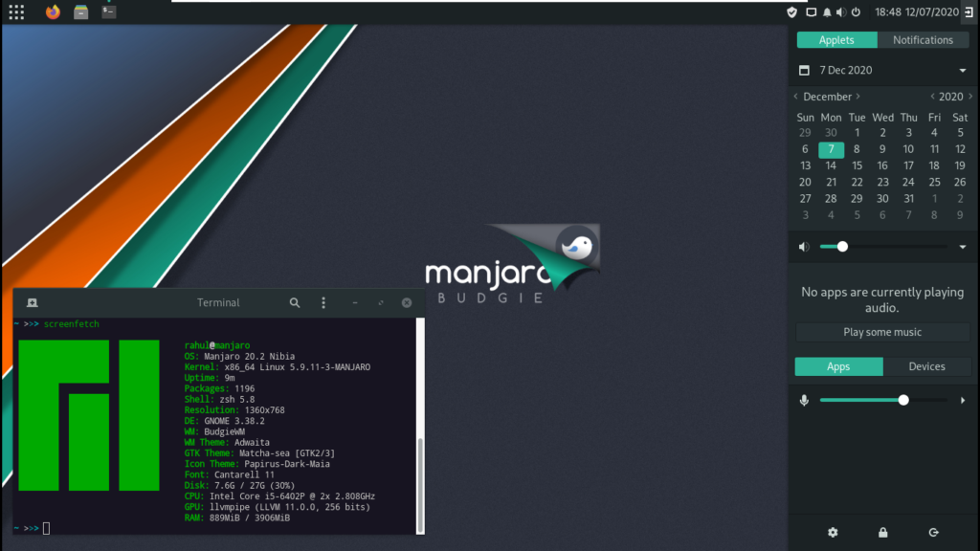Open Raven settings gear icon
This screenshot has height=551, width=980.
[833, 532]
